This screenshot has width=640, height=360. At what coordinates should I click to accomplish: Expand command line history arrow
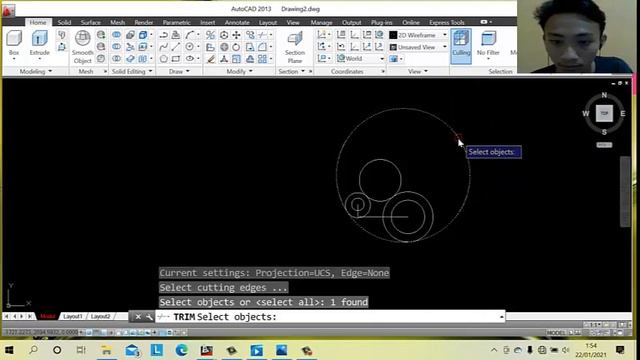click(501, 317)
